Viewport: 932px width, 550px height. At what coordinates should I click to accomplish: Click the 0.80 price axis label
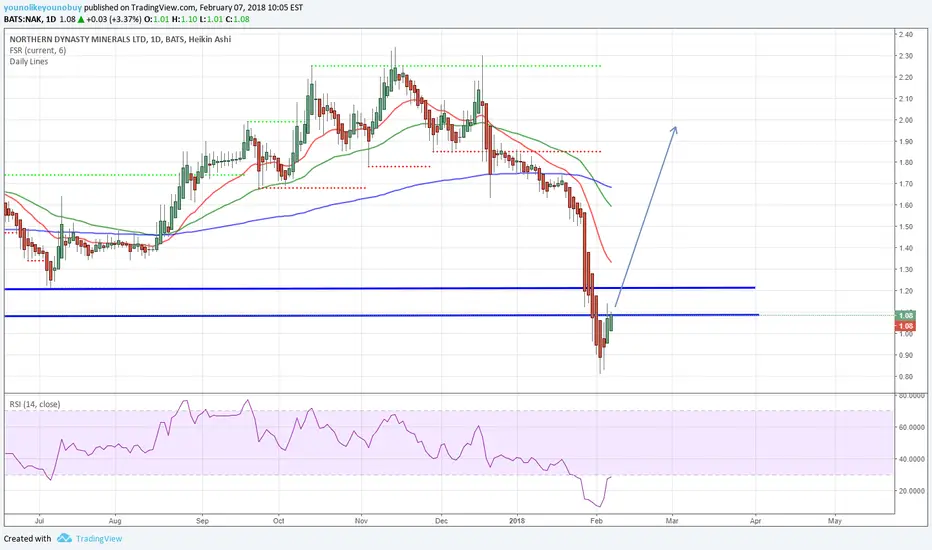[905, 377]
